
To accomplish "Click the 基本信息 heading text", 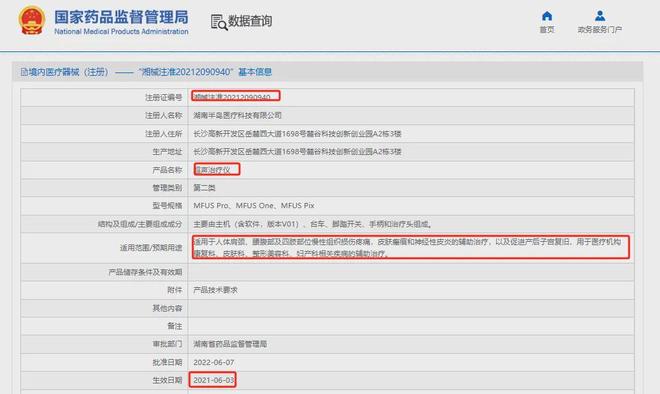I will pyautogui.click(x=255, y=72).
